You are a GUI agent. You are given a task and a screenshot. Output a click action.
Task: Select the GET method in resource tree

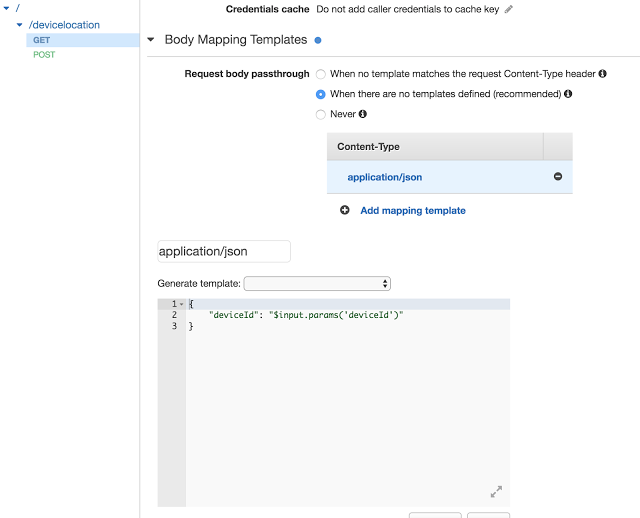tap(42, 40)
